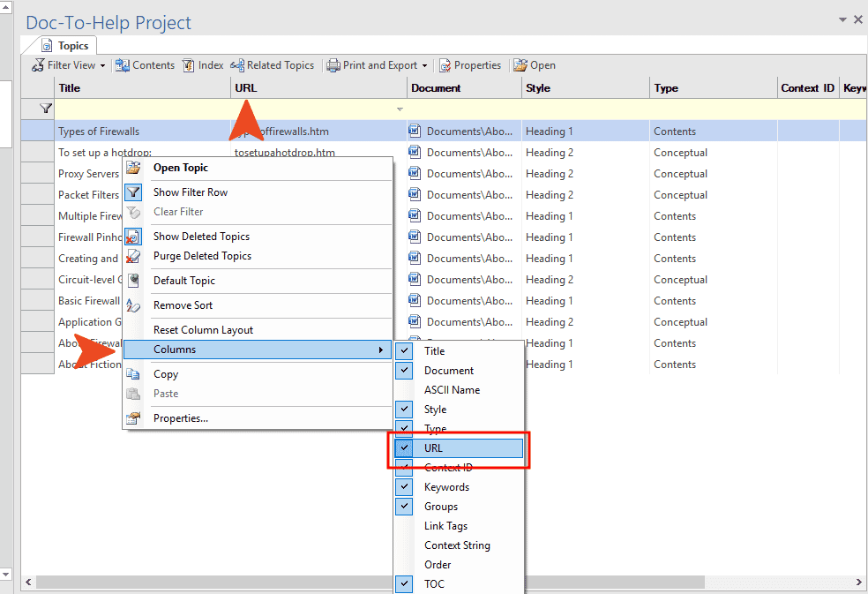The height and width of the screenshot is (594, 868).
Task: Expand the Filter View dropdown arrow
Action: click(102, 65)
